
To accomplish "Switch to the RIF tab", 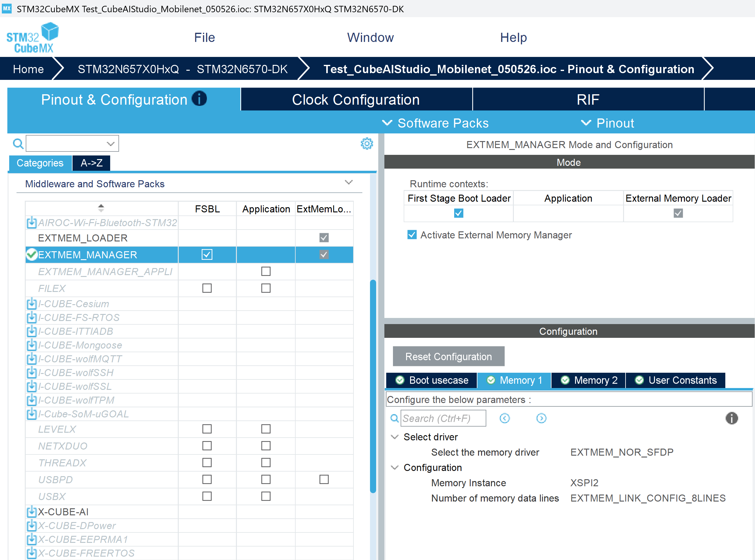I will pyautogui.click(x=588, y=99).
